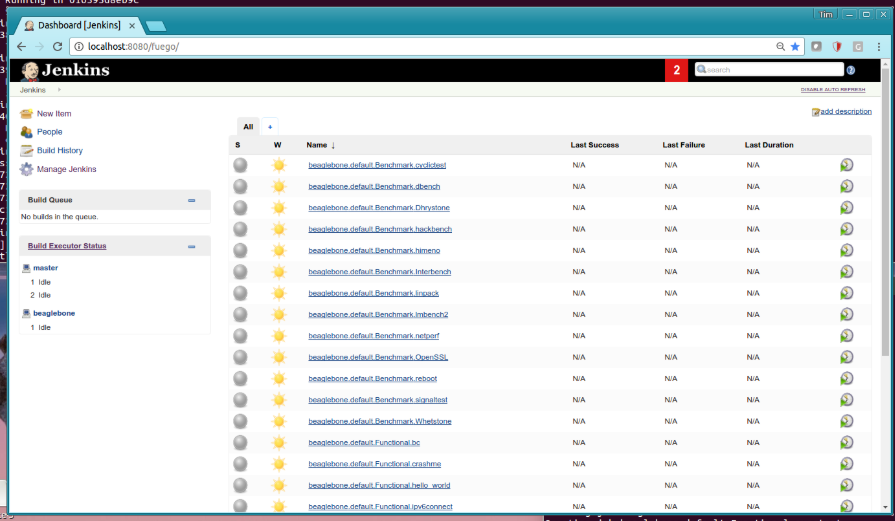This screenshot has width=895, height=521.
Task: Click the red notification badge showing 2
Action: coord(676,70)
